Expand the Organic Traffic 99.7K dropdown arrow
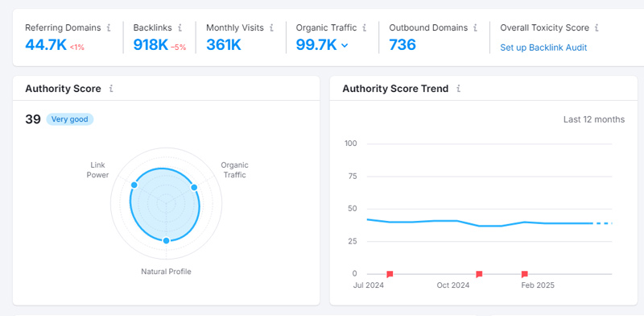The width and height of the screenshot is (644, 316). pos(345,45)
